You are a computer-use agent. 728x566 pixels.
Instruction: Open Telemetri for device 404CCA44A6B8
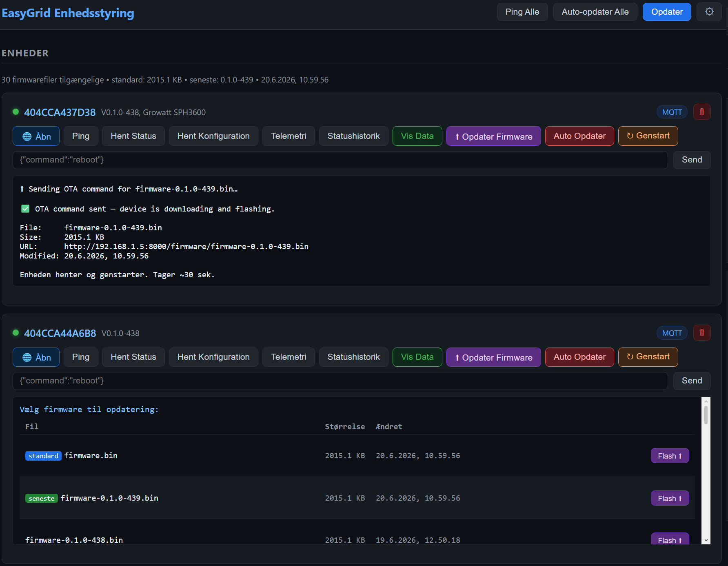pos(289,357)
